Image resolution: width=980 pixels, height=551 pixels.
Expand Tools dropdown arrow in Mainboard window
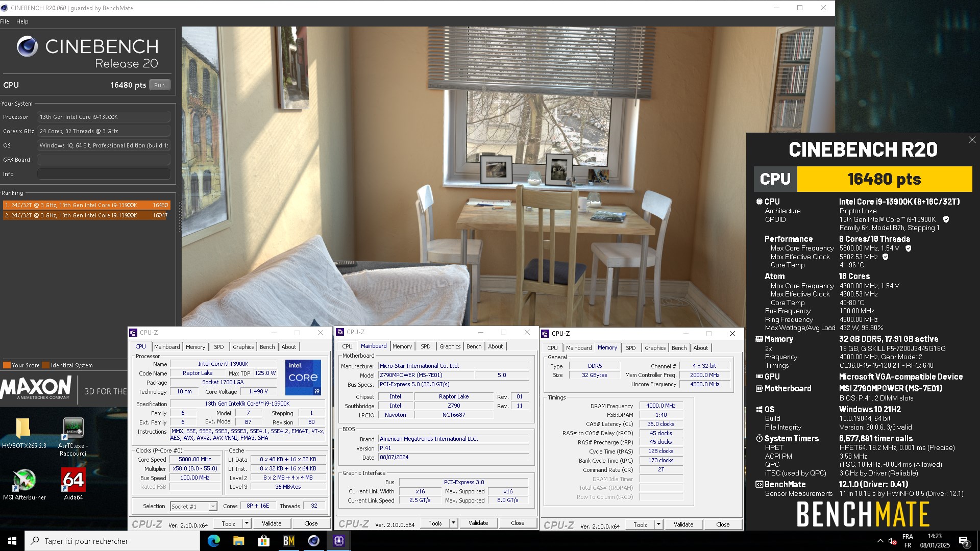[453, 523]
